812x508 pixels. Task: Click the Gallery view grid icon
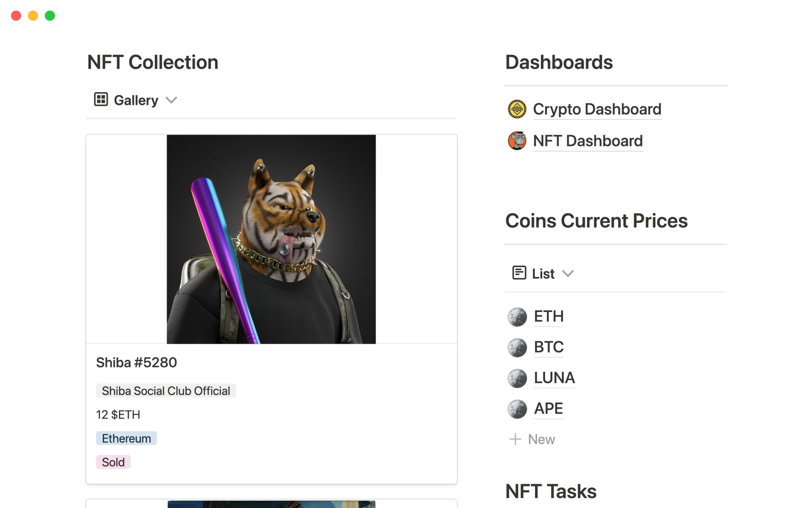[x=101, y=99]
